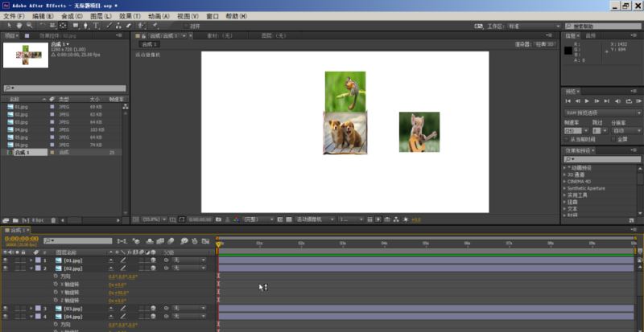Click the timeline current timecode 0:00:00:00
644x332 pixels.
pyautogui.click(x=22, y=239)
